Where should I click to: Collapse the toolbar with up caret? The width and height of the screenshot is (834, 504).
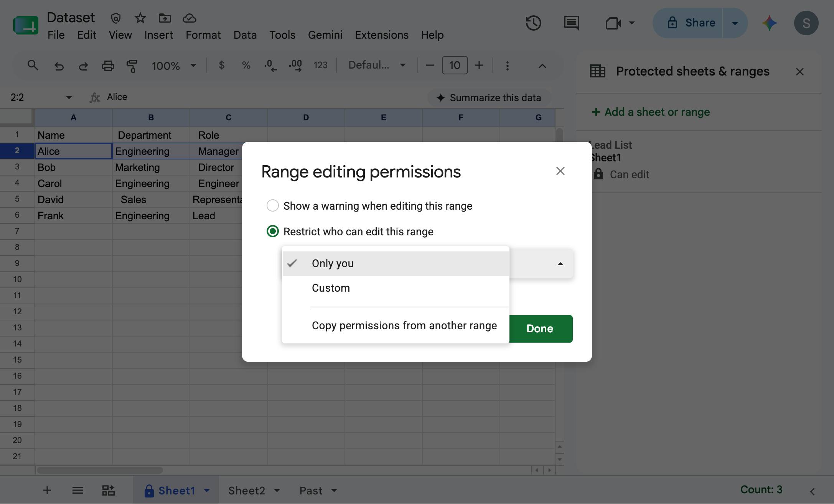pos(542,66)
